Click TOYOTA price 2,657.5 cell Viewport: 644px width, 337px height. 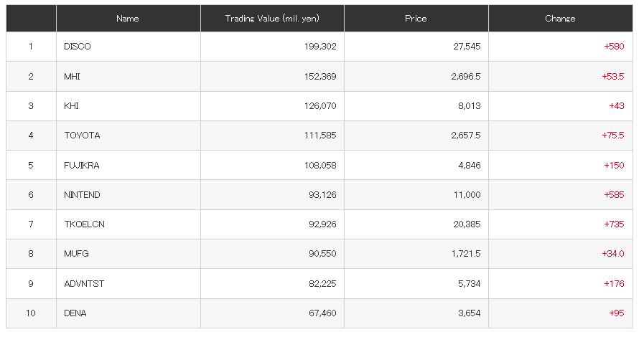[x=416, y=136]
